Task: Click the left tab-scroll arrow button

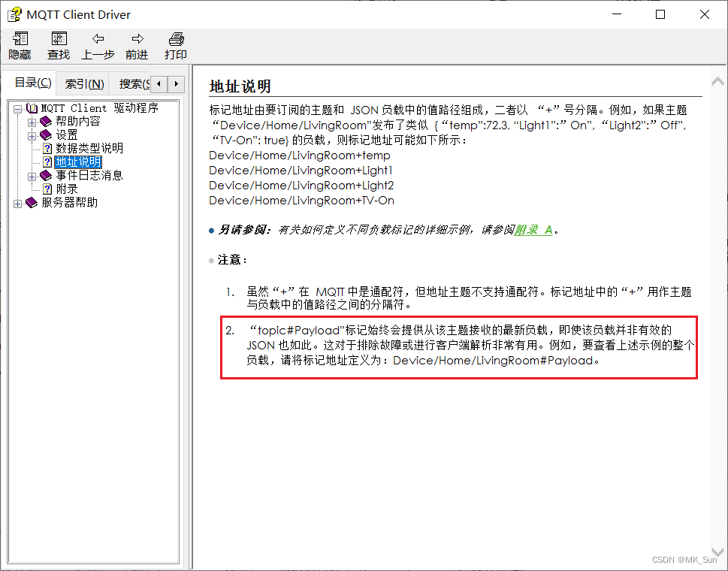Action: point(159,84)
